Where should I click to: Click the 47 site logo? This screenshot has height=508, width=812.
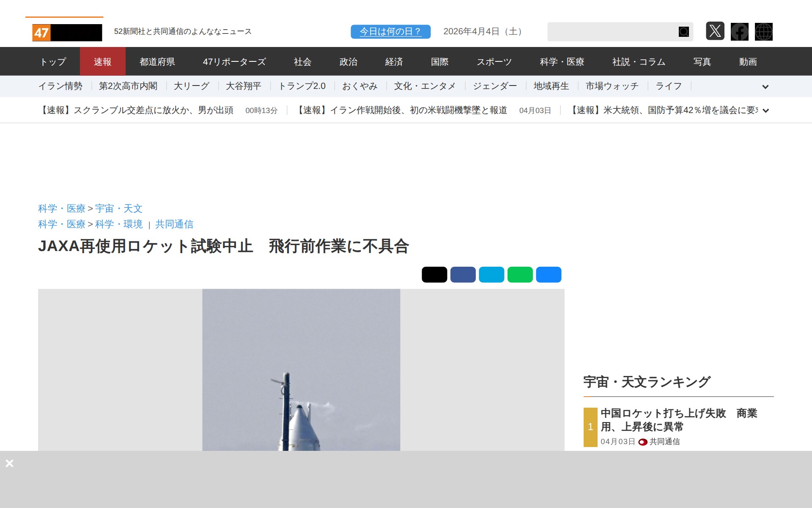[67, 33]
